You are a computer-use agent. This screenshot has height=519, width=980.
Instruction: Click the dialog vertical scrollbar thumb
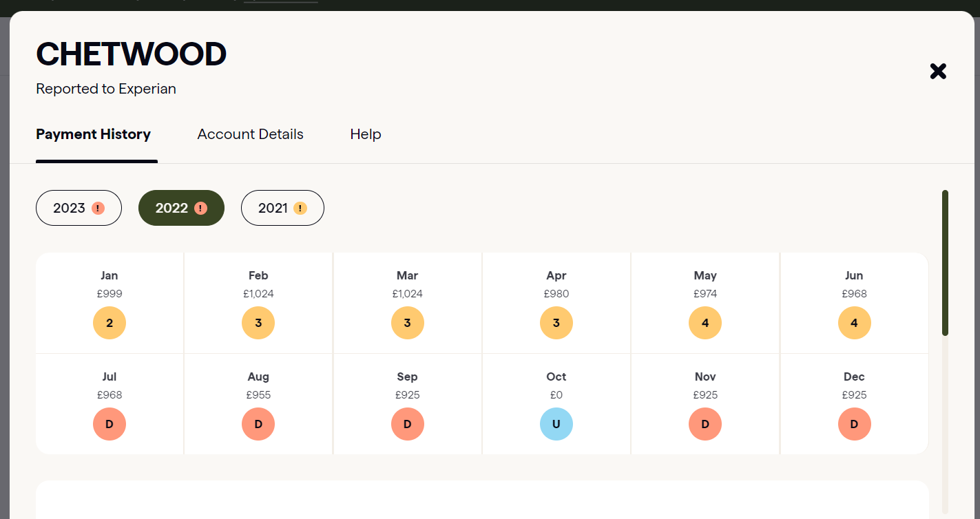[x=945, y=263]
